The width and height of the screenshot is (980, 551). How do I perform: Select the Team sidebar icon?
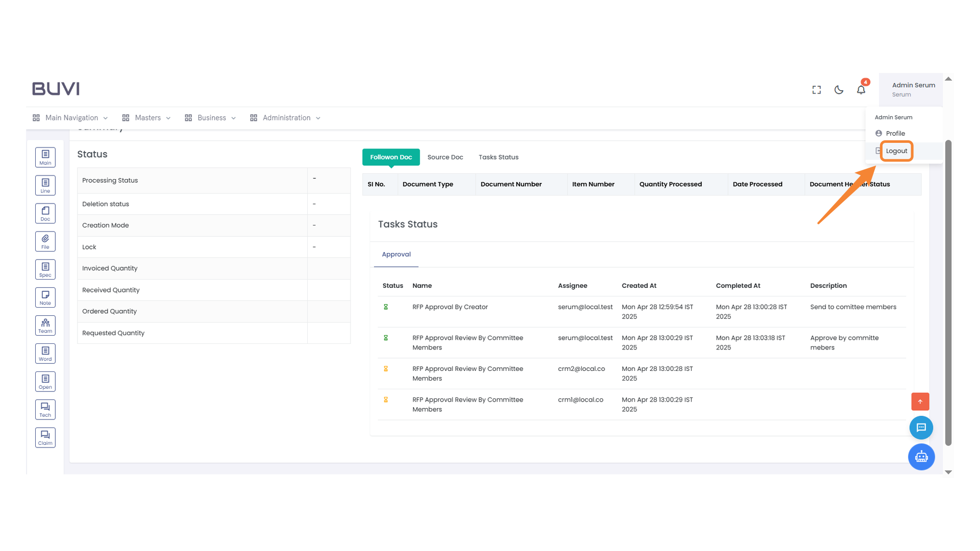[x=45, y=325]
